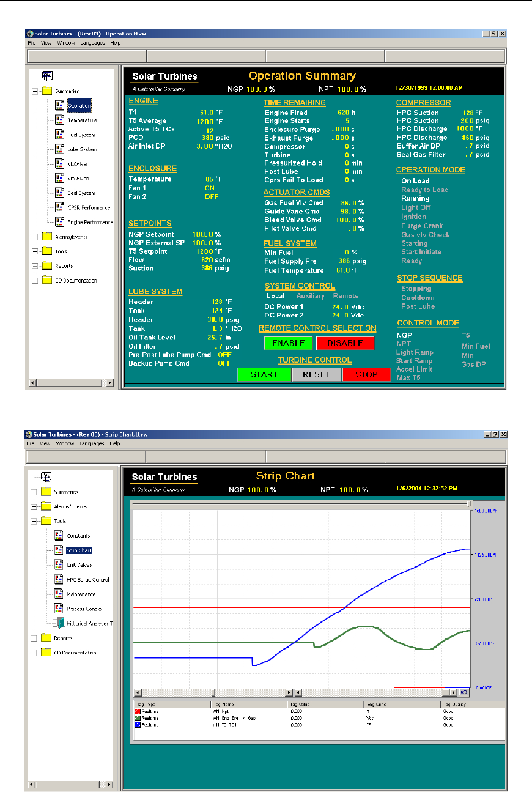Open the File menu in Strip Chart window
This screenshot has width=532, height=792.
(x=31, y=443)
